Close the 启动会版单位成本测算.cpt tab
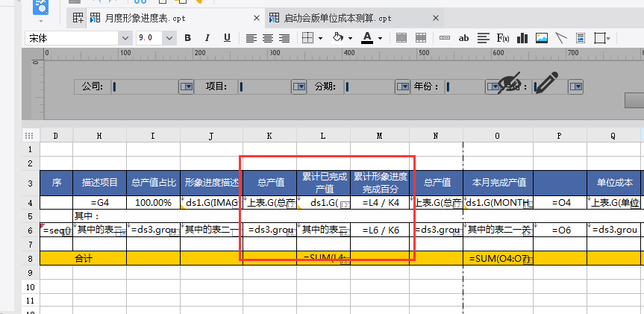 (x=436, y=18)
